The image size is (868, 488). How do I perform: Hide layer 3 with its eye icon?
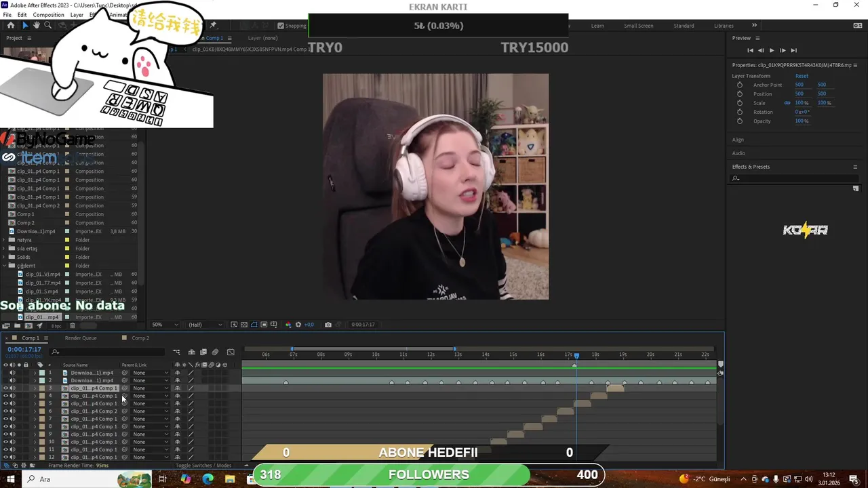click(x=6, y=388)
